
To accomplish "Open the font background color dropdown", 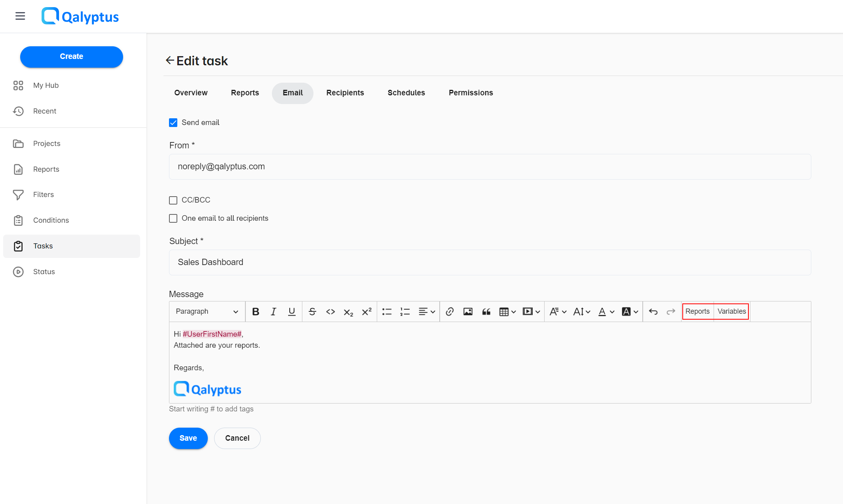I will (630, 312).
